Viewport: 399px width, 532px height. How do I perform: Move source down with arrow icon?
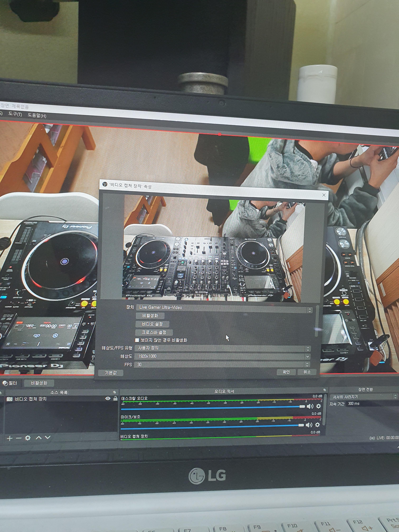click(48, 437)
